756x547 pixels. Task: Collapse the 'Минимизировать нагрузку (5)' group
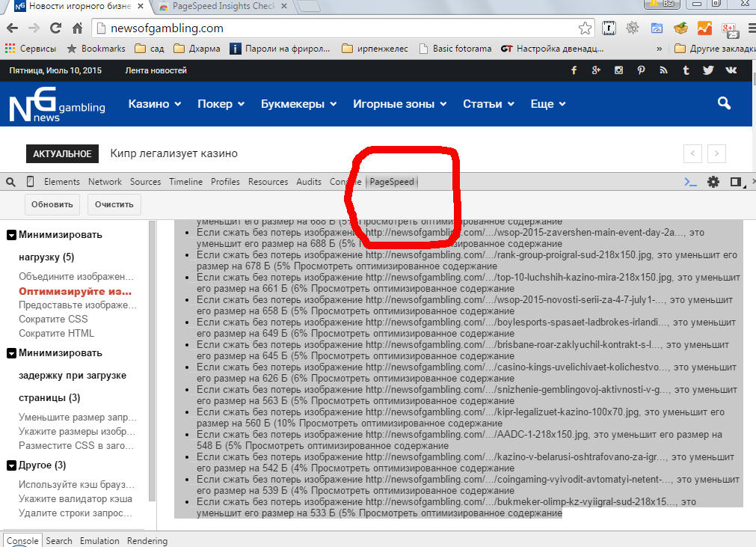click(11, 235)
